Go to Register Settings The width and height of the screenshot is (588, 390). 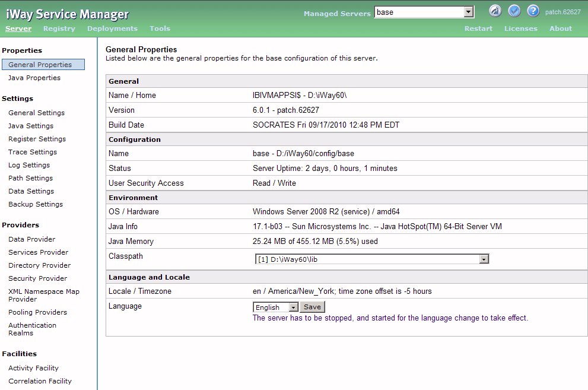[x=37, y=139]
